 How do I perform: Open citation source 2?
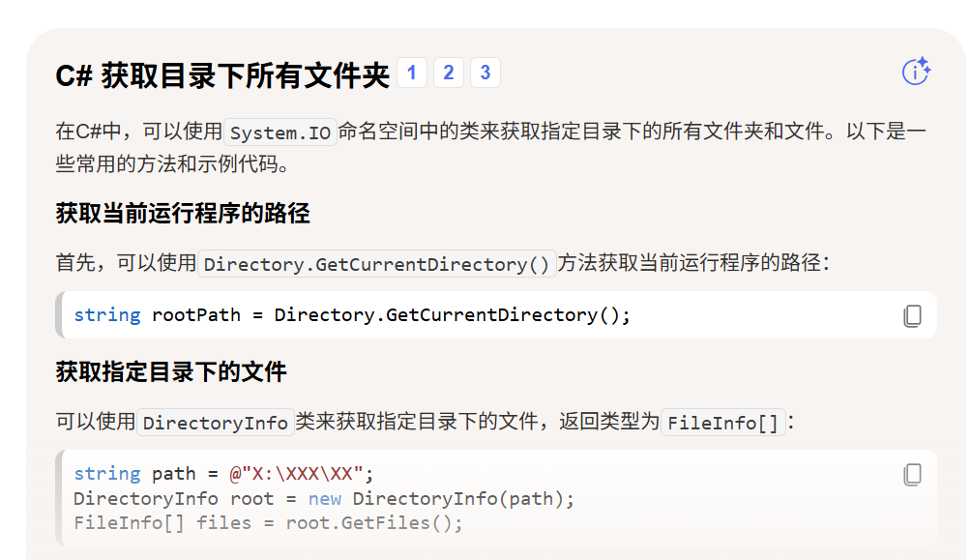point(449,72)
